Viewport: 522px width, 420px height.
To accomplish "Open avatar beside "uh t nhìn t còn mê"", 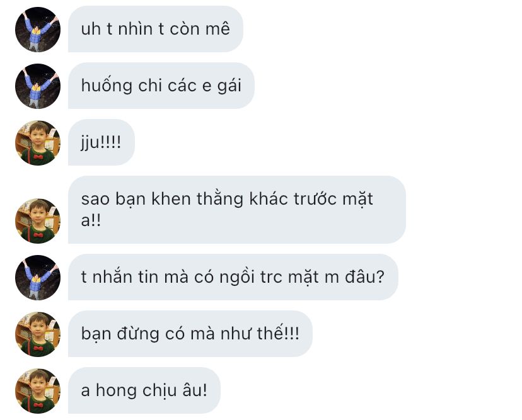I will pos(38,29).
